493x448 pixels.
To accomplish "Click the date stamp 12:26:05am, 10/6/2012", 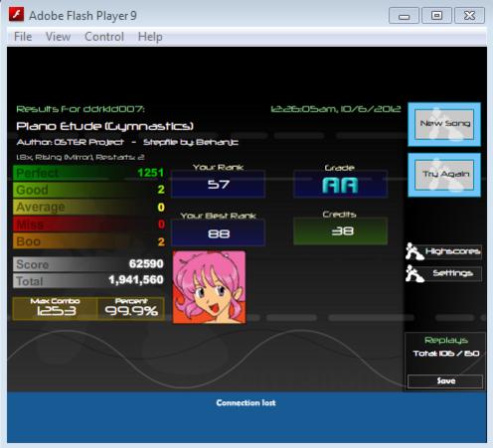I will (336, 109).
